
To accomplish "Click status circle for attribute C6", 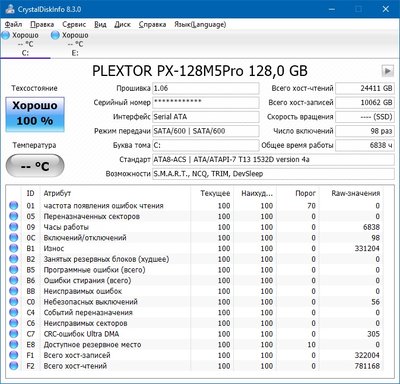I will [14, 323].
